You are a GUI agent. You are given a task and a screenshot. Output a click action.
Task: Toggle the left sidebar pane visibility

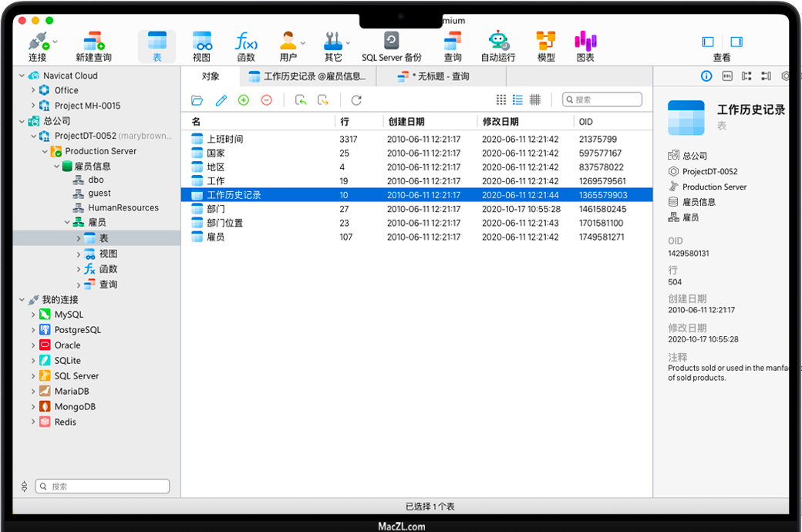tap(708, 42)
